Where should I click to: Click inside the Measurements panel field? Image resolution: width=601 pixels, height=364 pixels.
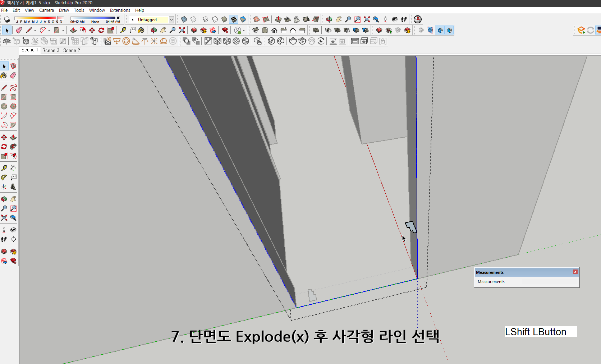(527, 282)
